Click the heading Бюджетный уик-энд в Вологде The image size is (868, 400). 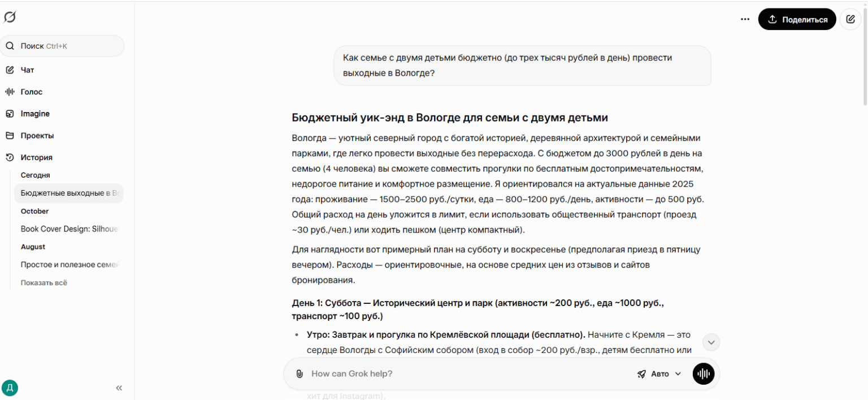450,118
